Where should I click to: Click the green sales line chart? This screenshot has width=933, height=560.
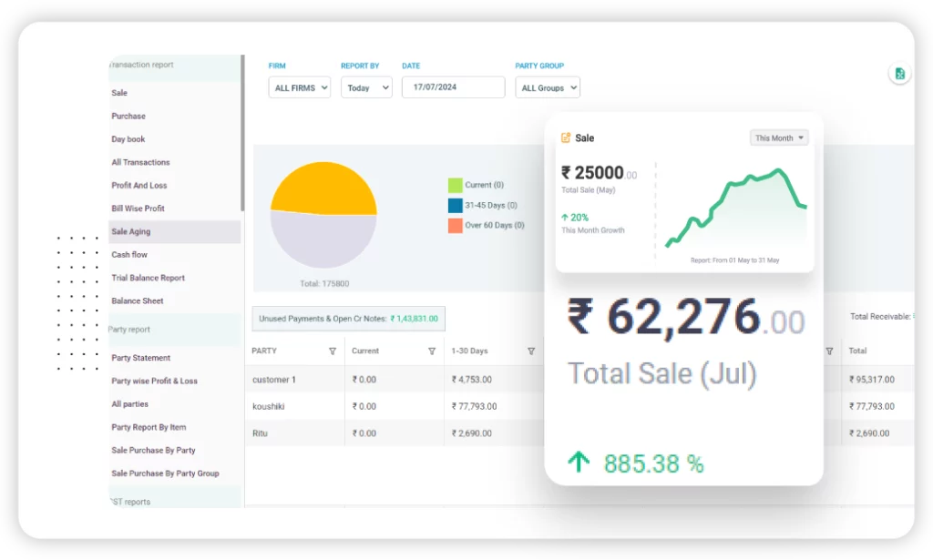tap(736, 209)
